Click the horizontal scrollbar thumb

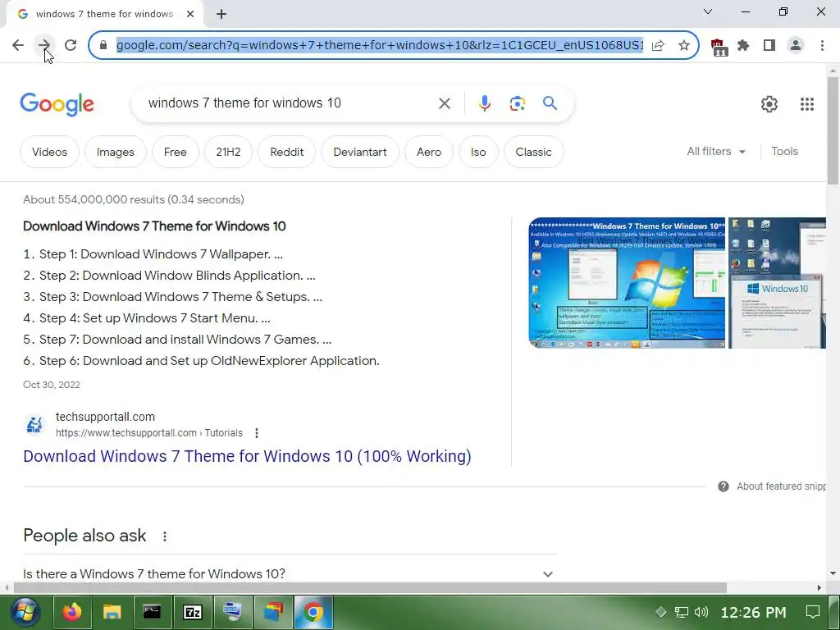click(370, 587)
